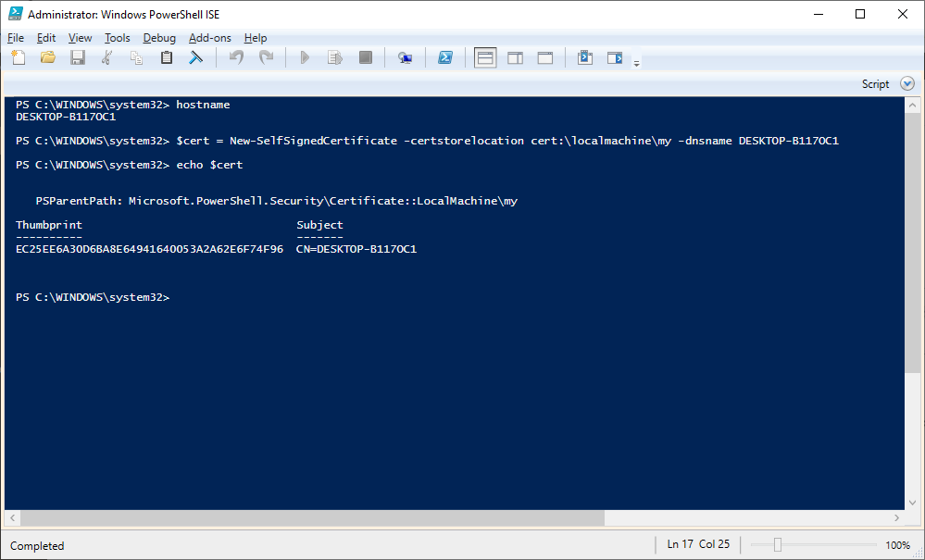Image resolution: width=925 pixels, height=560 pixels.
Task: Click the console's vertical scrollbar thumb
Action: coord(913,243)
